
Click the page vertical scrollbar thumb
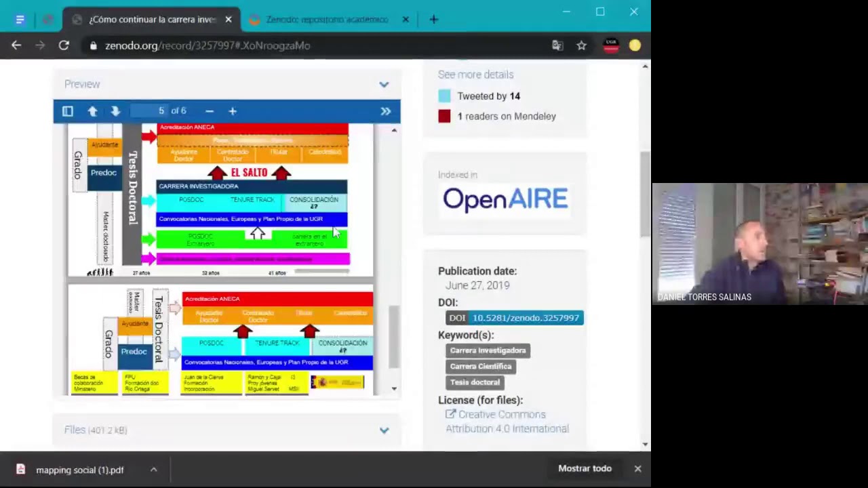(645, 195)
